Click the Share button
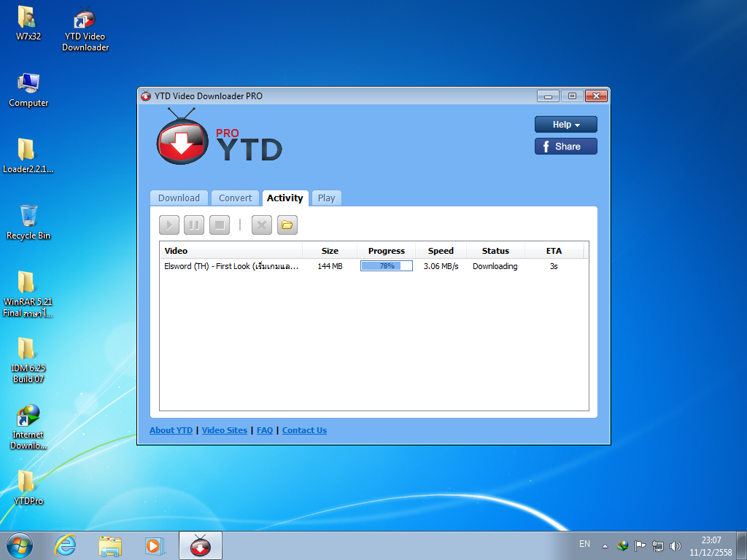Screen dimensions: 747x560 tap(565, 146)
